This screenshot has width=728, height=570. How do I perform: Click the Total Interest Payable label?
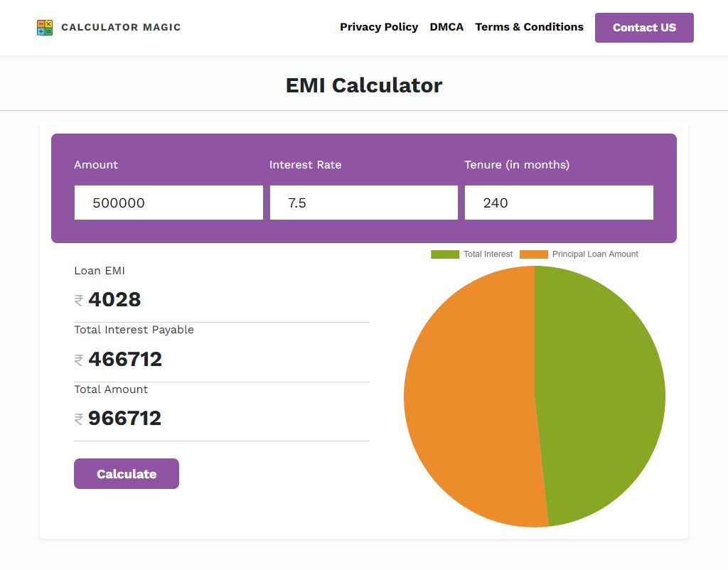point(134,330)
